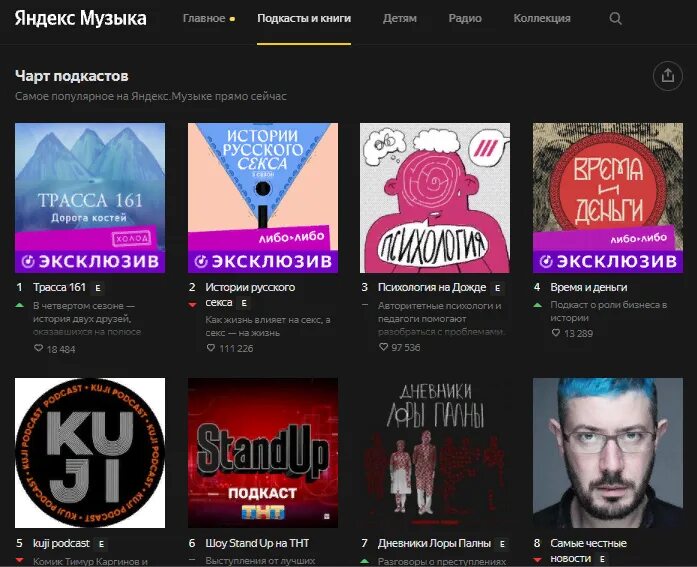The width and height of the screenshot is (697, 567).
Task: Open kuji podcast title link
Action: pos(61,543)
